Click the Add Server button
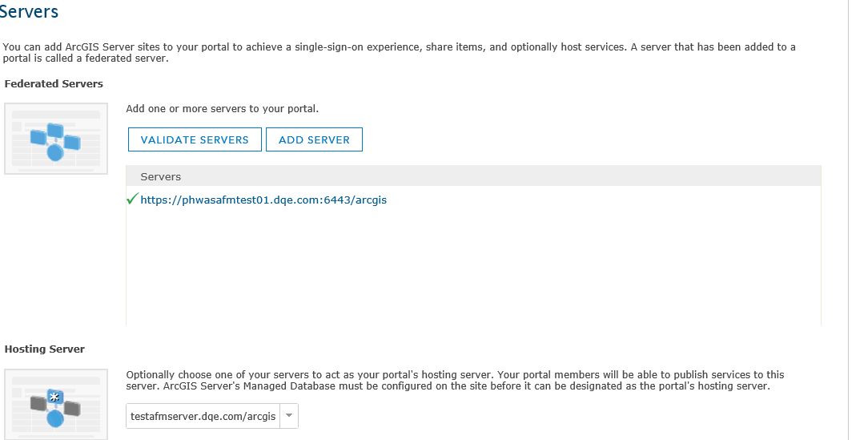The image size is (868, 440). [314, 139]
